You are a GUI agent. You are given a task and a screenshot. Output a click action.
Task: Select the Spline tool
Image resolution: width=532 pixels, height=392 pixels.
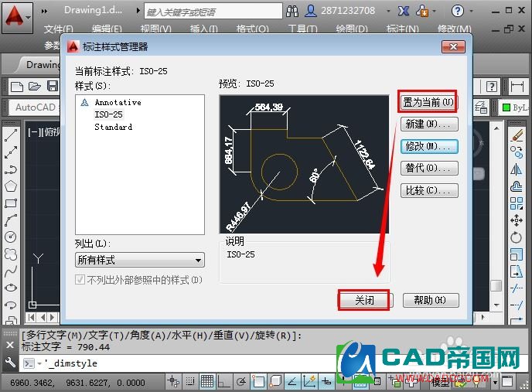(x=11, y=271)
